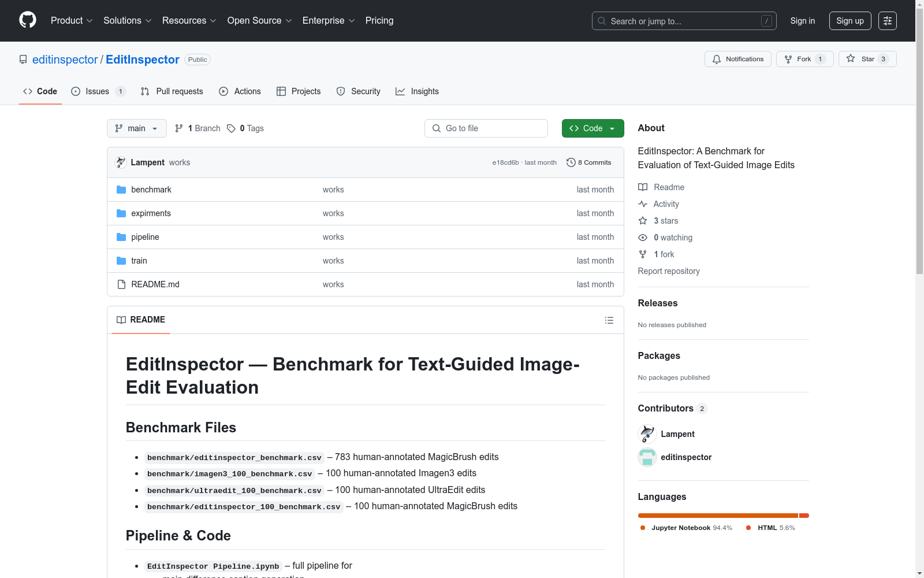924x578 pixels.
Task: Click the Sign up button
Action: pos(850,21)
